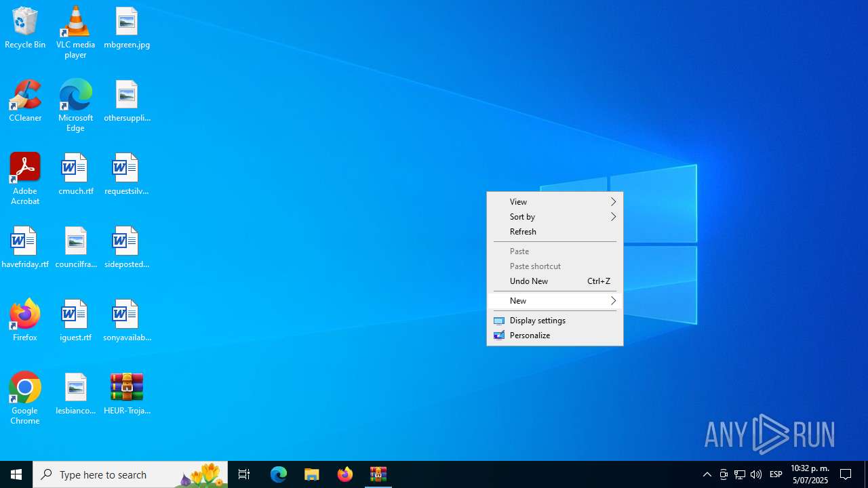Select the othersuppli... image file icon
Screen dimensions: 868x488
pyautogui.click(x=127, y=101)
